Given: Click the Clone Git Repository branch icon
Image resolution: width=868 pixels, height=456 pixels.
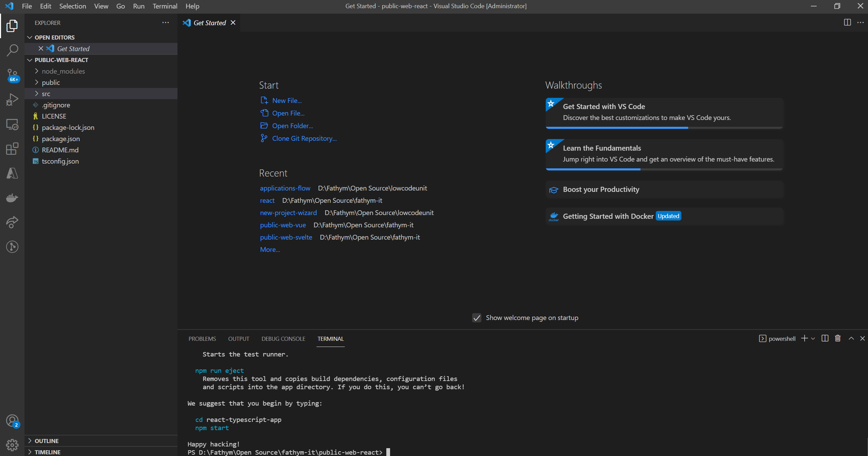Looking at the screenshot, I should (x=264, y=138).
